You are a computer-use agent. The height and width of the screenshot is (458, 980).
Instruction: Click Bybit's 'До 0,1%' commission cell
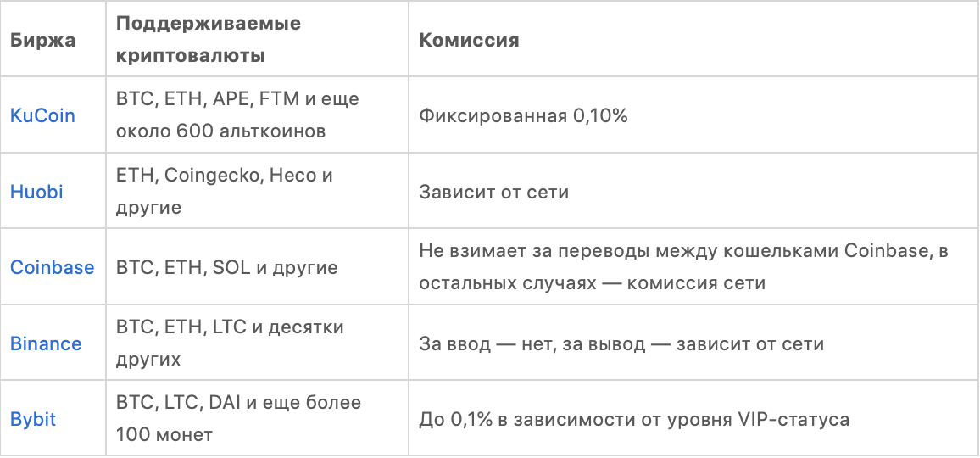(x=634, y=420)
